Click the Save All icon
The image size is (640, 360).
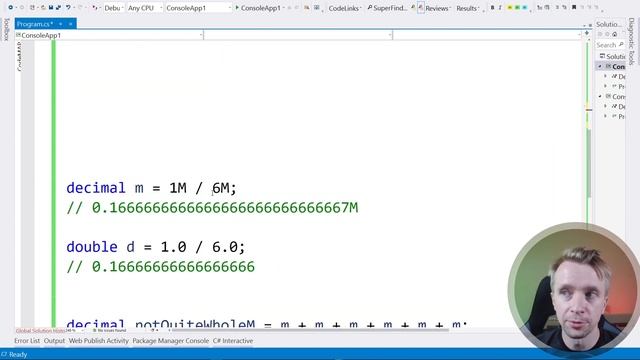click(x=58, y=7)
